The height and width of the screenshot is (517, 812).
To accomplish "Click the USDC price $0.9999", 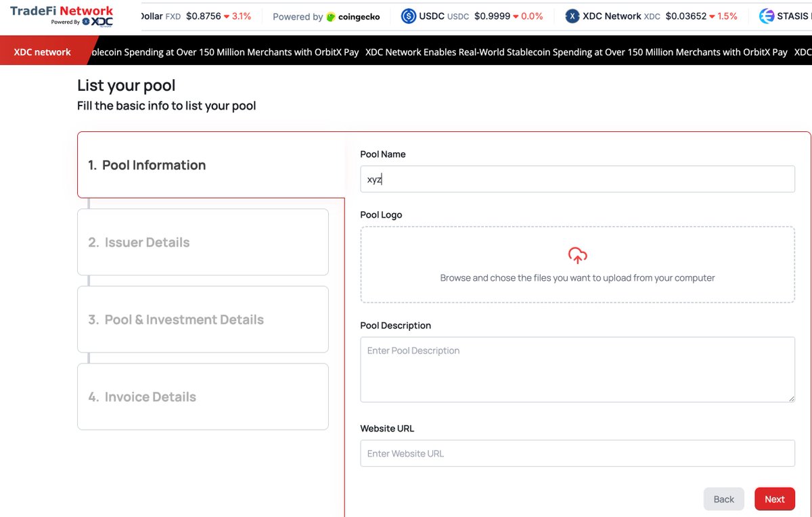I will click(492, 16).
